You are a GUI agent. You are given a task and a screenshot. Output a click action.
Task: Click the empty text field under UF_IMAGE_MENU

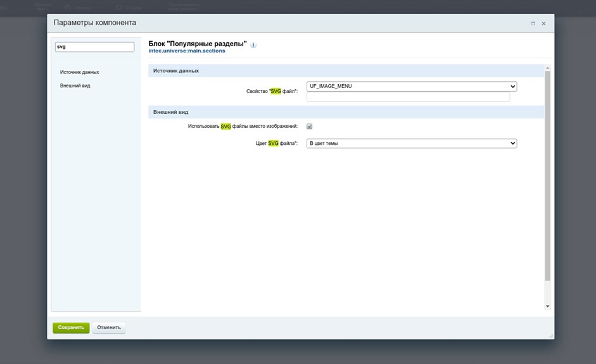(408, 97)
